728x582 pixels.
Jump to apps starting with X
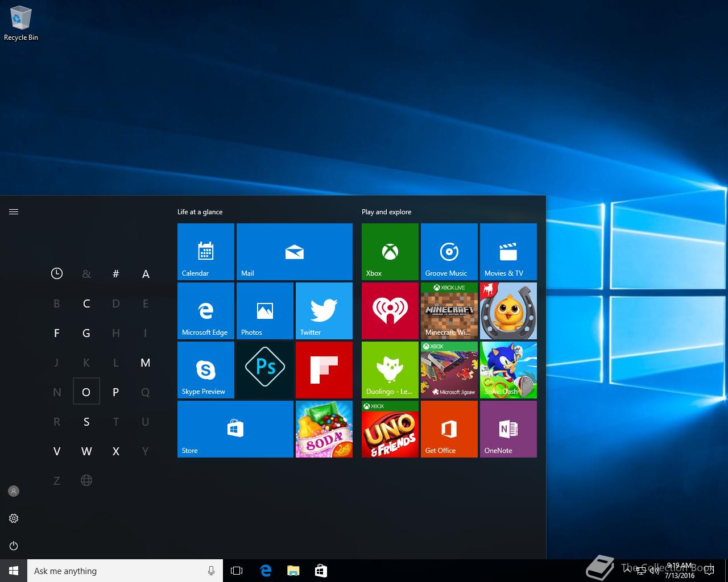click(x=116, y=451)
